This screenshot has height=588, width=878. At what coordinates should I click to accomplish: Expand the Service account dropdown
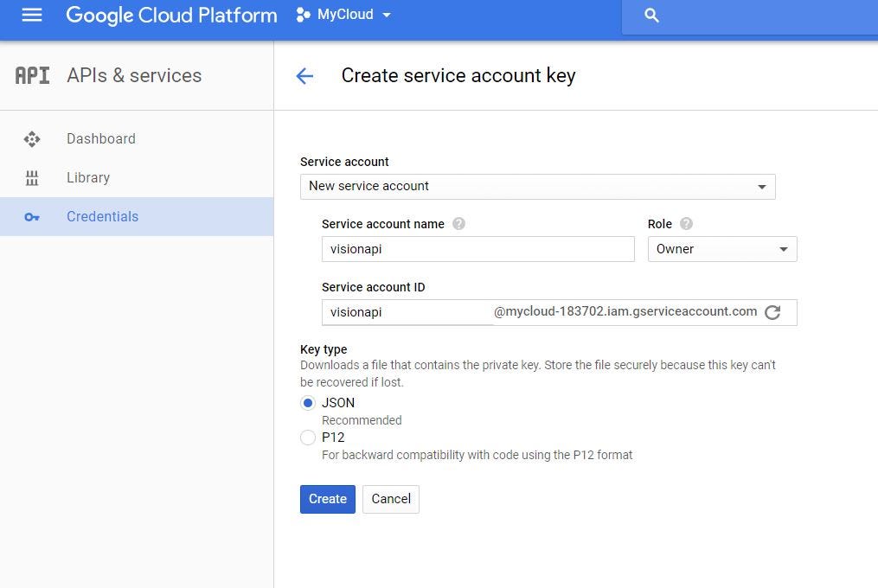[x=537, y=186]
